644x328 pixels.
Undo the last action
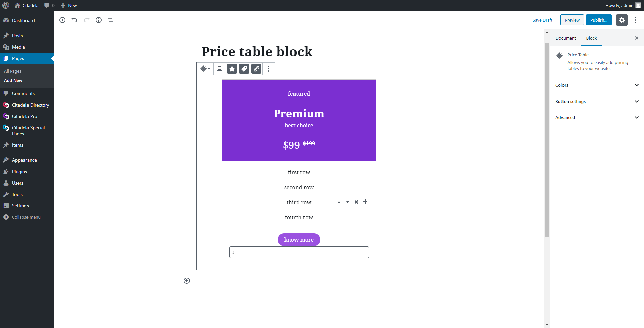(74, 20)
